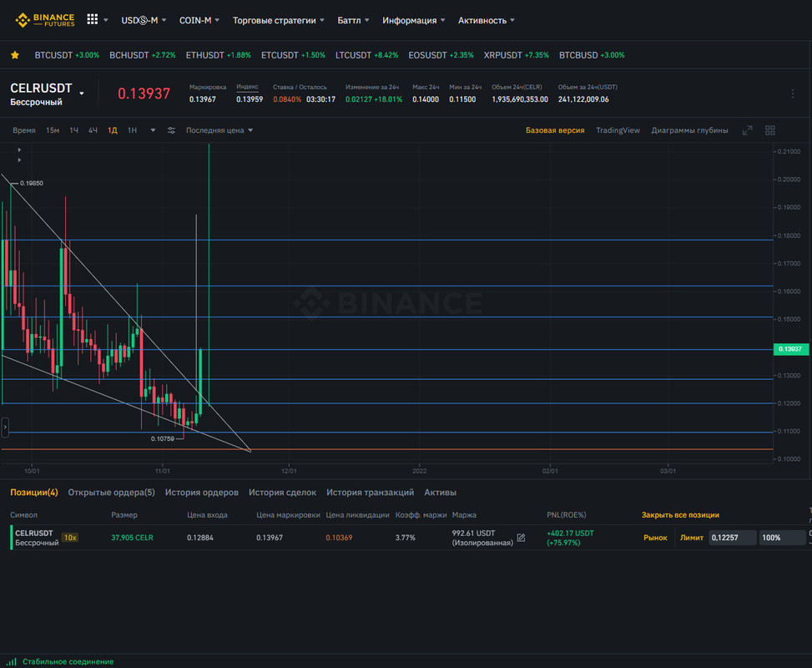This screenshot has width=812, height=668.
Task: Open the three-dot options menu
Action: coord(792,94)
